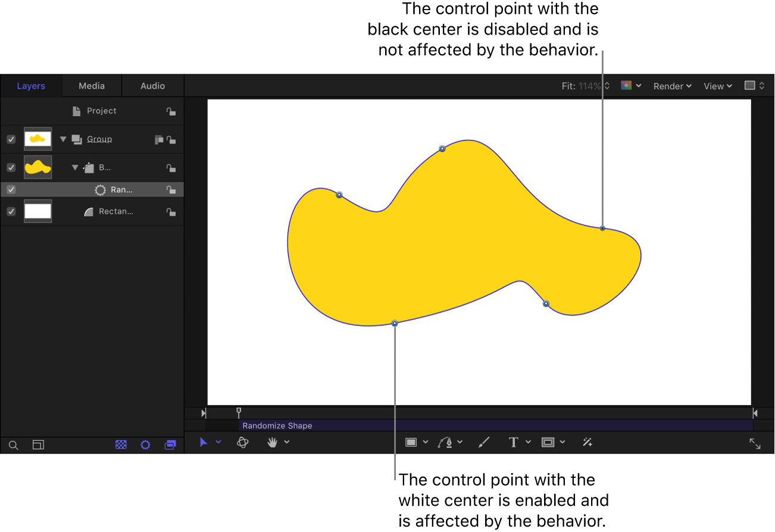Select the Transform tool
Screen dimensions: 775x532
[203, 442]
